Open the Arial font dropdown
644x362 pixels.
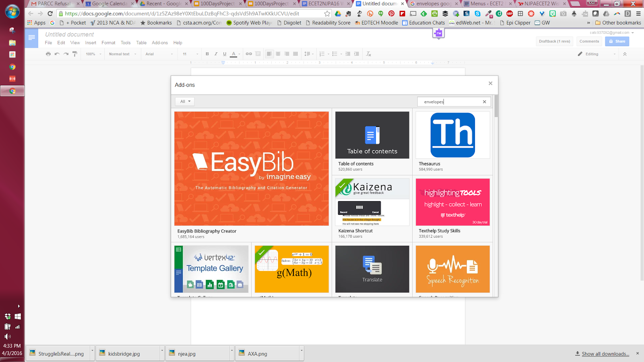tap(159, 54)
